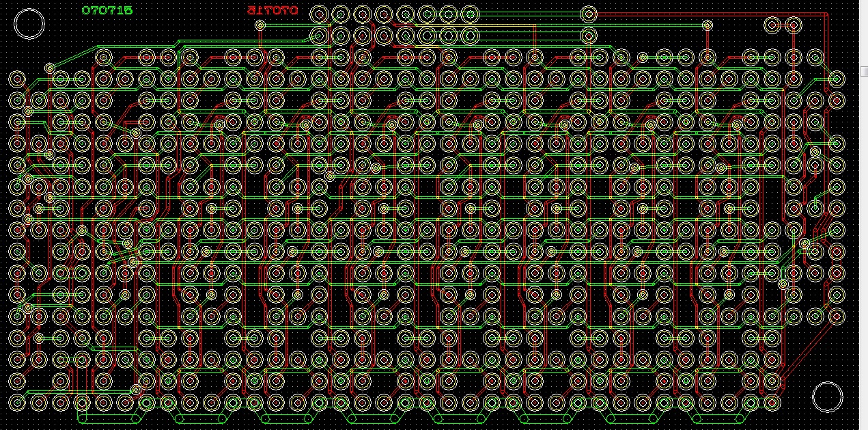Screen dimensions: 868x430
Task: Select the mounting hole circle at board's bottom-right corner
Action: [x=827, y=397]
